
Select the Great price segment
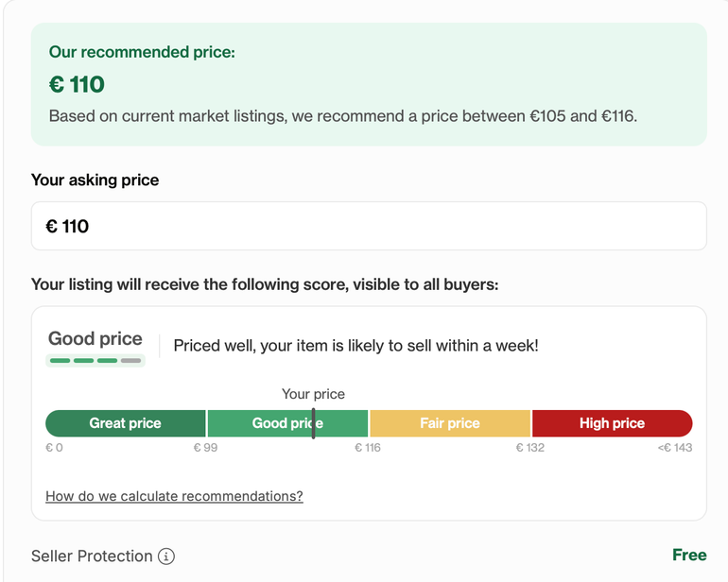click(x=126, y=423)
